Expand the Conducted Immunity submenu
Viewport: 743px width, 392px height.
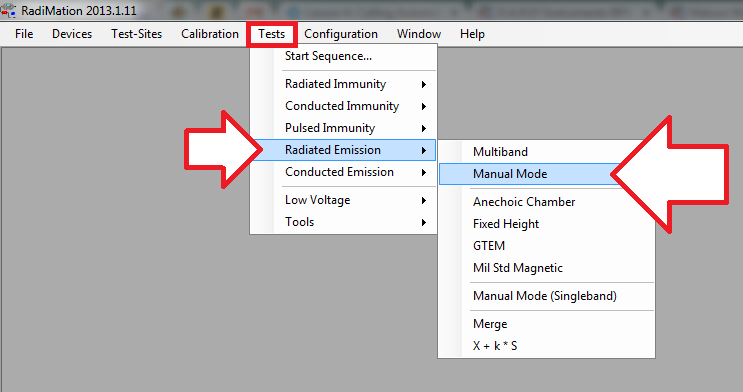click(x=343, y=106)
